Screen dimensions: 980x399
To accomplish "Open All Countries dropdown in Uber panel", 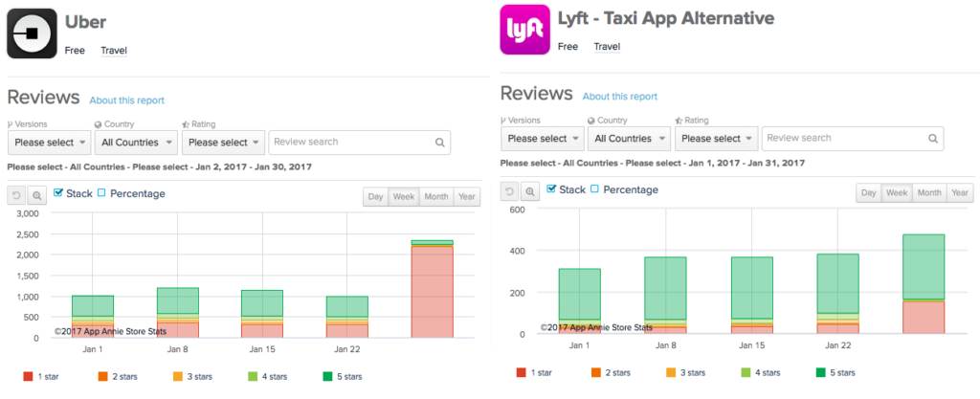I will (x=136, y=143).
